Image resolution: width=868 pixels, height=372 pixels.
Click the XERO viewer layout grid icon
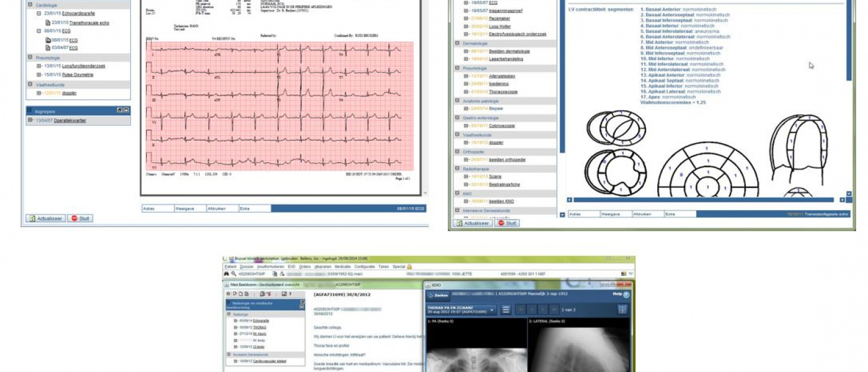click(x=622, y=309)
